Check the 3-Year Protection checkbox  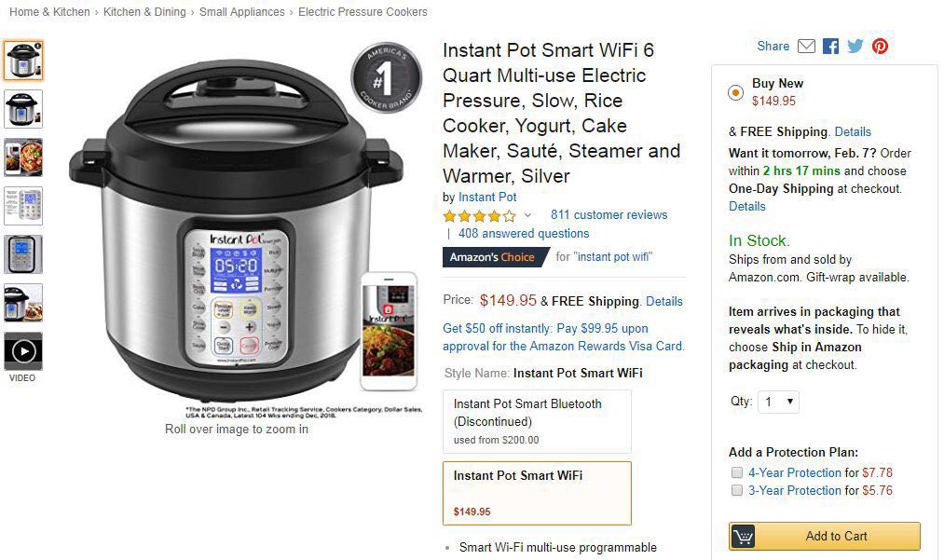click(736, 490)
